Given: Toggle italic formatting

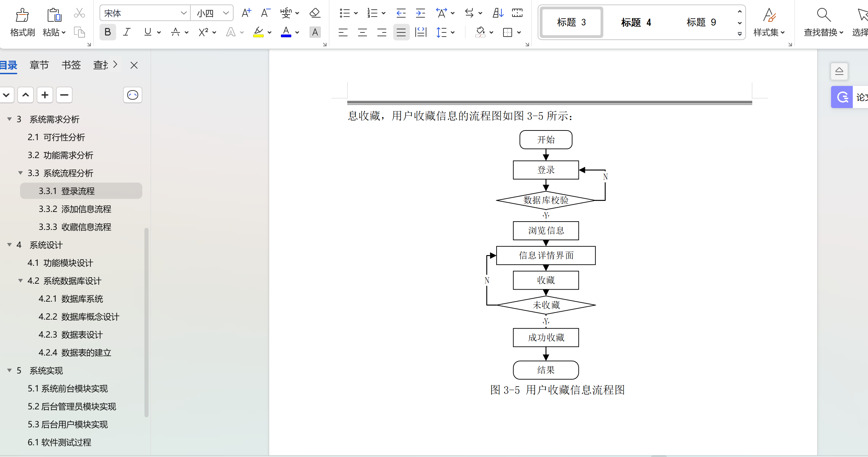Looking at the screenshot, I should click(126, 32).
